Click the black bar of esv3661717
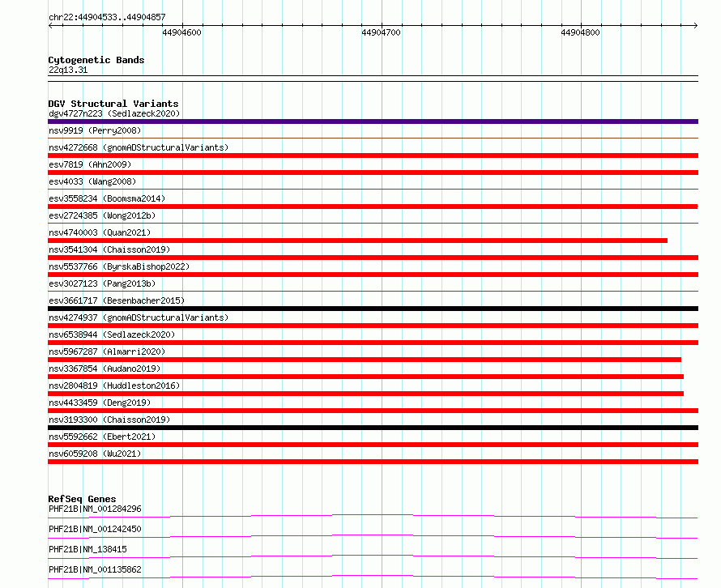Screen dimensions: 721x588 pos(373,309)
